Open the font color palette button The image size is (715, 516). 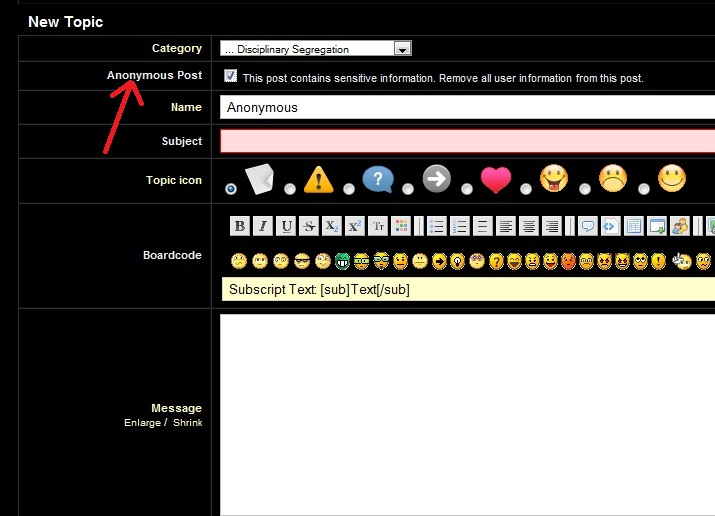(401, 226)
